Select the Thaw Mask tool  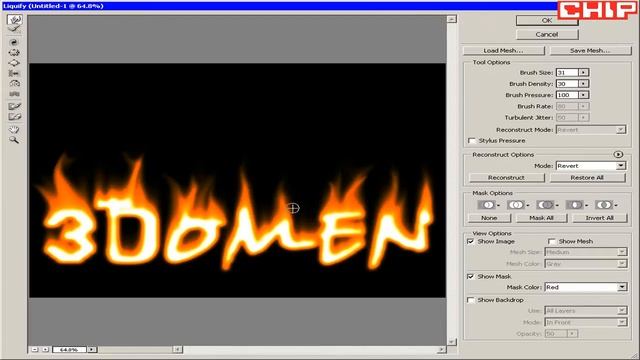tap(14, 117)
